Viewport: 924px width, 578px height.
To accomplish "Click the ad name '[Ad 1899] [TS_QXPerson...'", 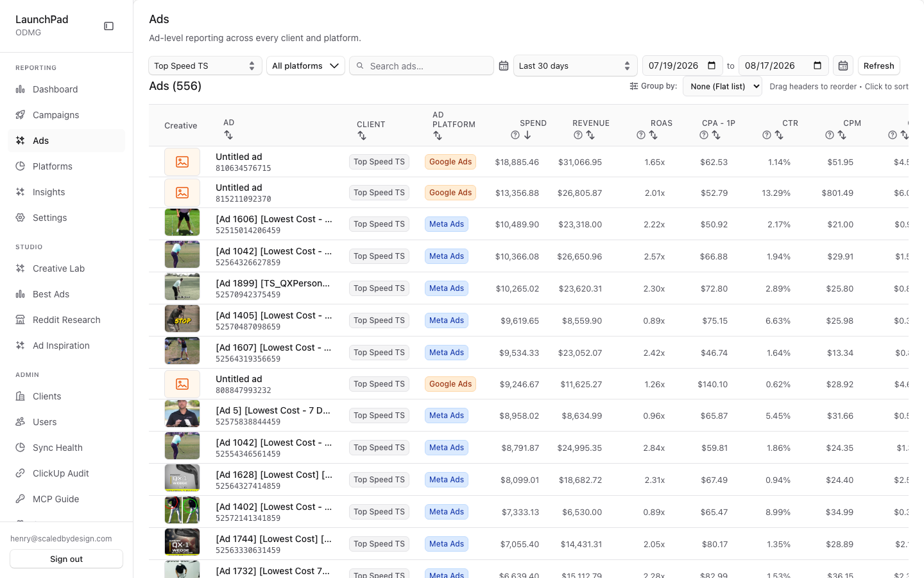I will click(273, 283).
